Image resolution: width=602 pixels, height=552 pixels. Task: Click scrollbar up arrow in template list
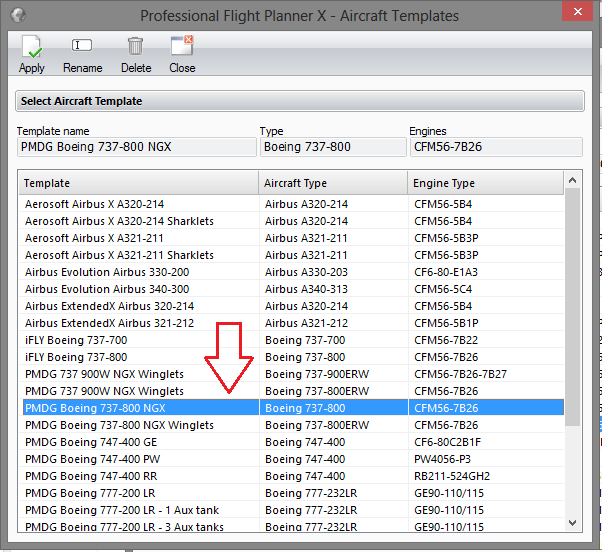pyautogui.click(x=573, y=180)
